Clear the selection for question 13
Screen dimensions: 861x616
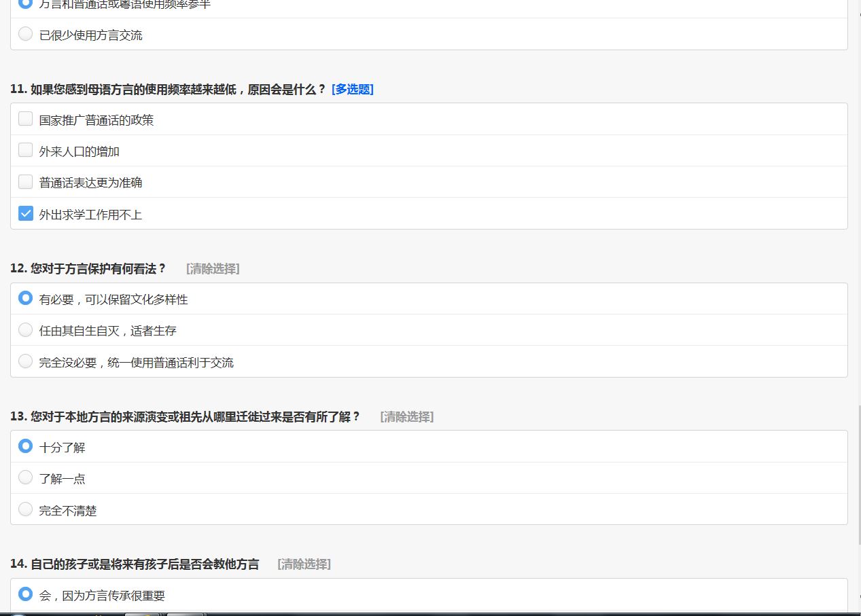407,417
